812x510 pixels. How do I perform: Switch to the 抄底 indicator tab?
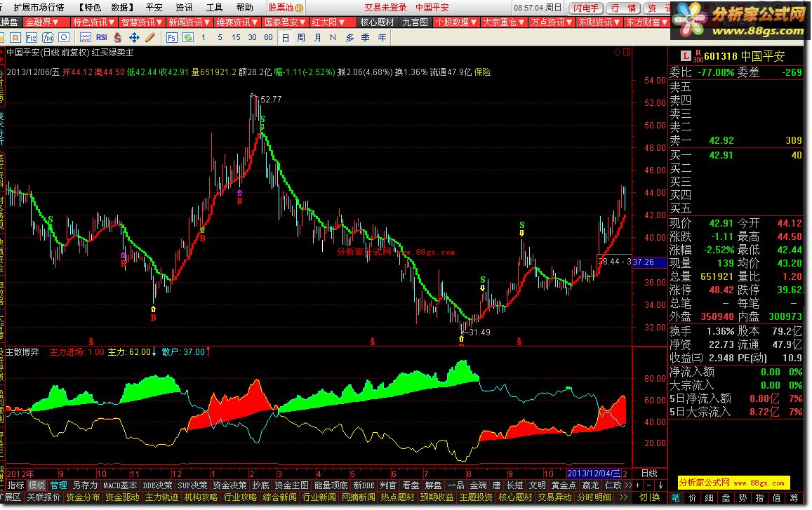point(260,485)
